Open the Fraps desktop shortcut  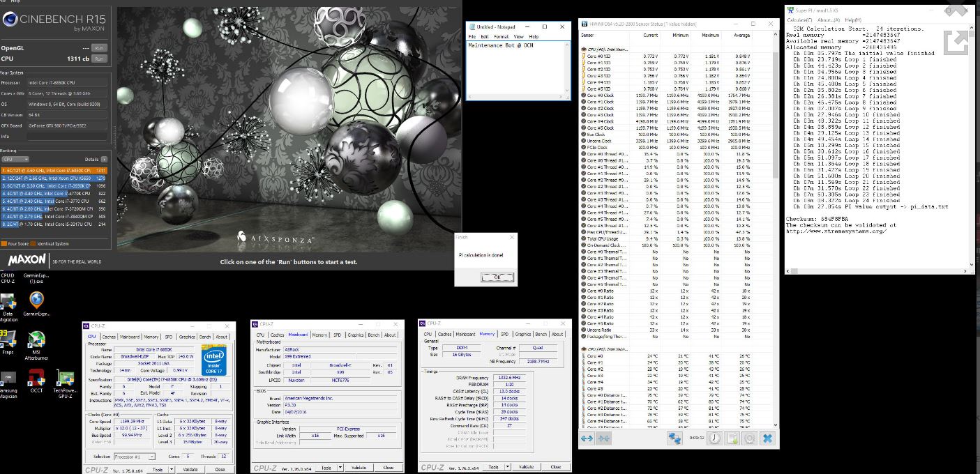[8, 339]
